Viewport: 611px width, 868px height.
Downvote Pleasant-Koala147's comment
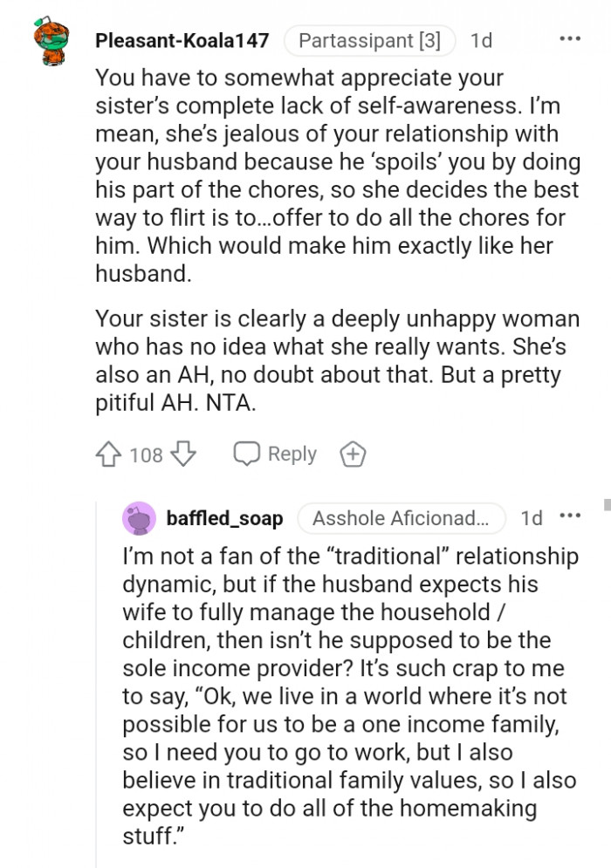pyautogui.click(x=182, y=454)
